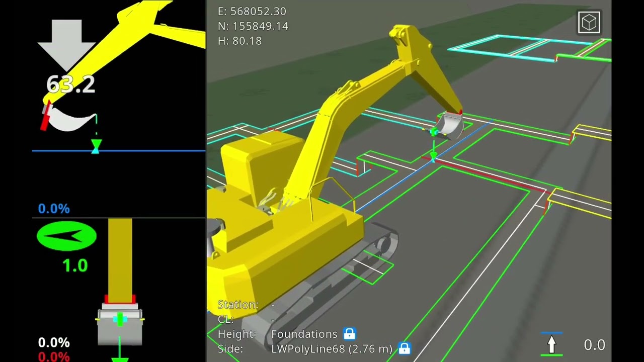Toggle the Foundations height lock icon
Image resolution: width=644 pixels, height=362 pixels.
[x=349, y=334]
